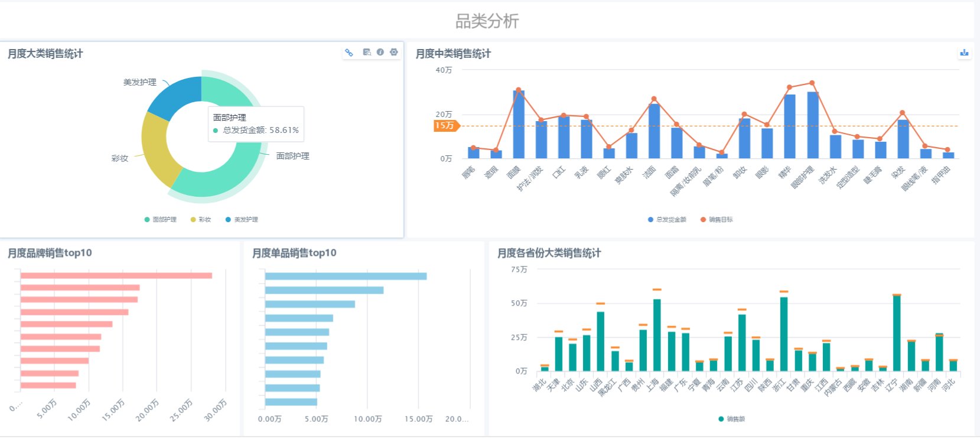Toggle the 总发货金额 legend series
Screen dimensions: 980x439
coord(667,220)
